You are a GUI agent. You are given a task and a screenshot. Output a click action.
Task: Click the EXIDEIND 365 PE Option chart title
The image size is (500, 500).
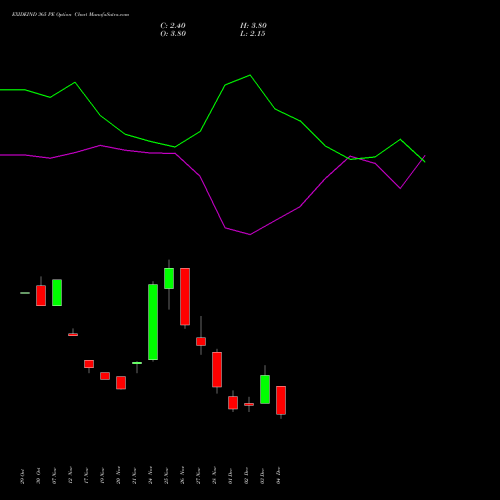pos(70,15)
